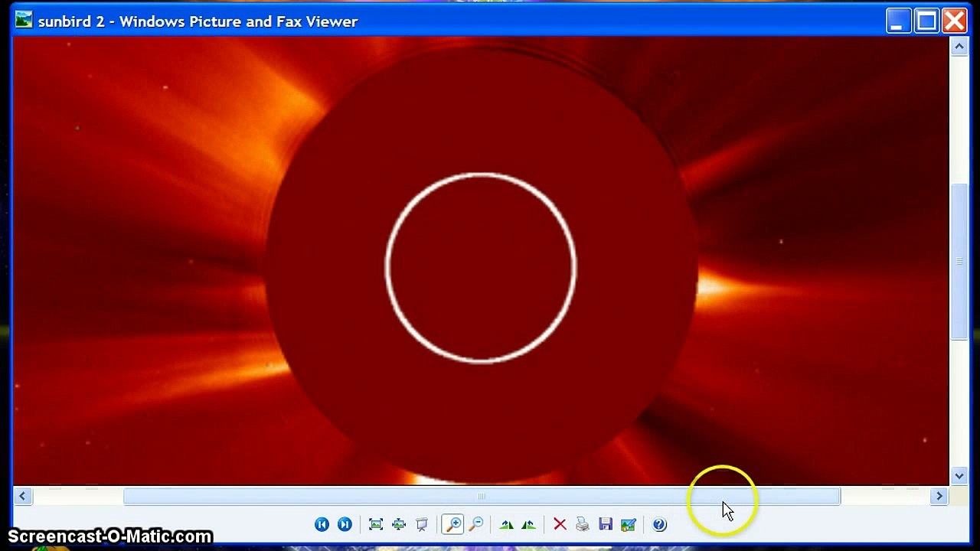Click the vertical scrollbar up arrow

(x=960, y=47)
